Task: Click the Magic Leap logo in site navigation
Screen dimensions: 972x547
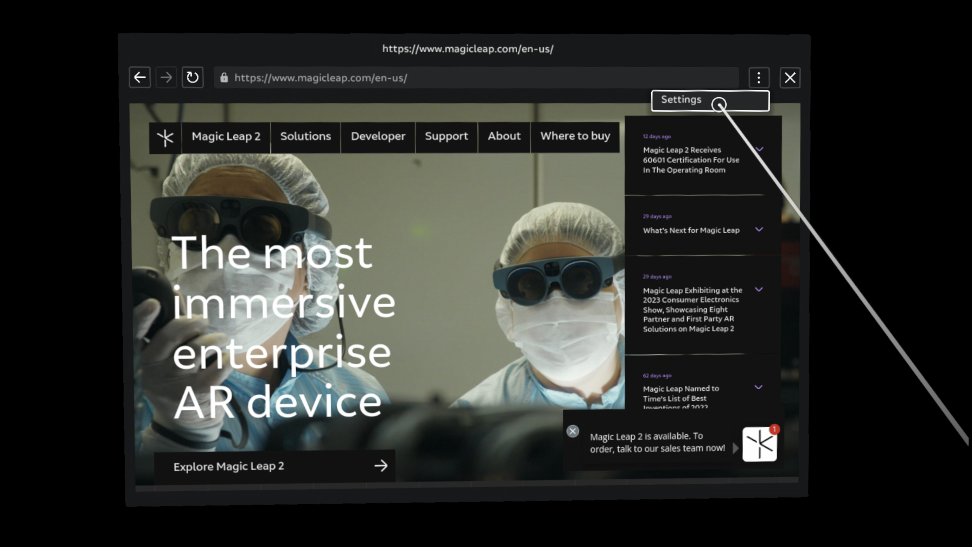Action: pyautogui.click(x=166, y=137)
